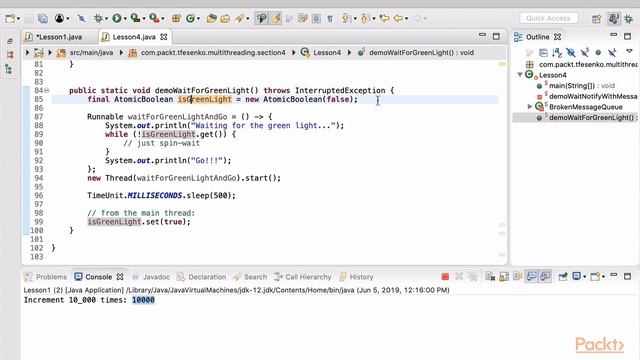Open the Coverage dropdown arrow
This screenshot has width=640, height=360.
coord(144,19)
